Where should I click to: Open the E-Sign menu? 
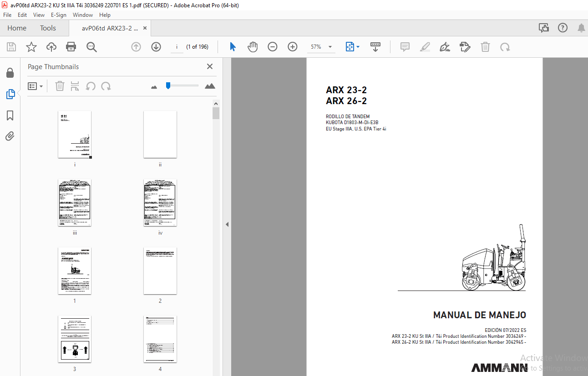coord(59,15)
